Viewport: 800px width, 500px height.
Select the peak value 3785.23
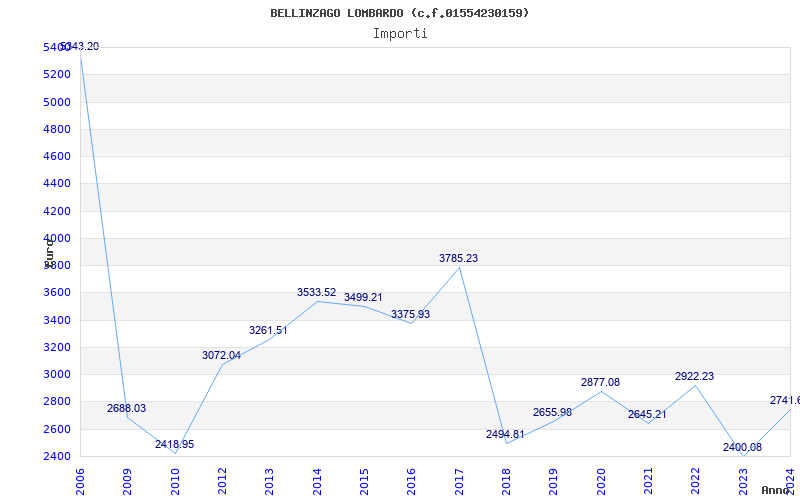(459, 259)
